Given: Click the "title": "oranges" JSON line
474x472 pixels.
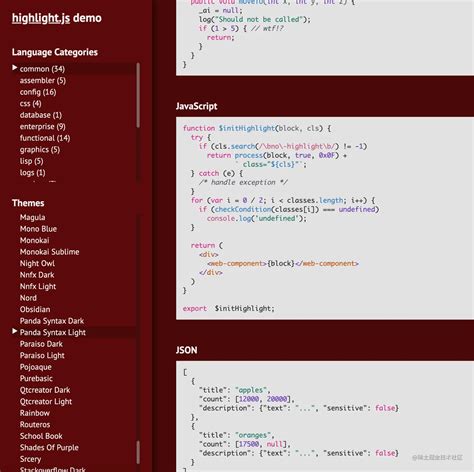Looking at the screenshot, I should (236, 435).
